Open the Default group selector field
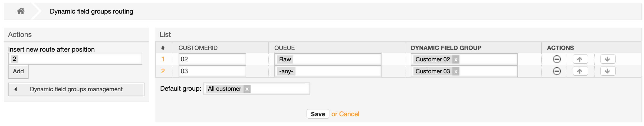Screen dimensions: 644x126 pyautogui.click(x=279, y=89)
